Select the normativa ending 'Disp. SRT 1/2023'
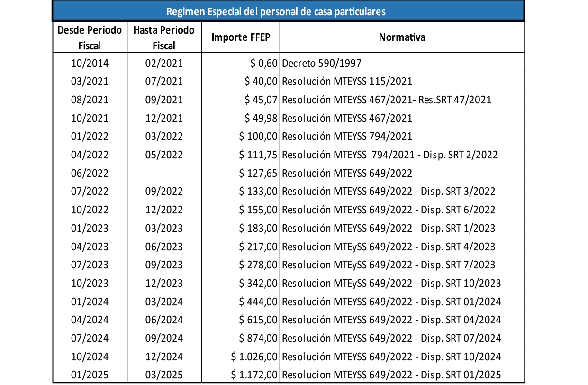This screenshot has width=588, height=385. [389, 228]
